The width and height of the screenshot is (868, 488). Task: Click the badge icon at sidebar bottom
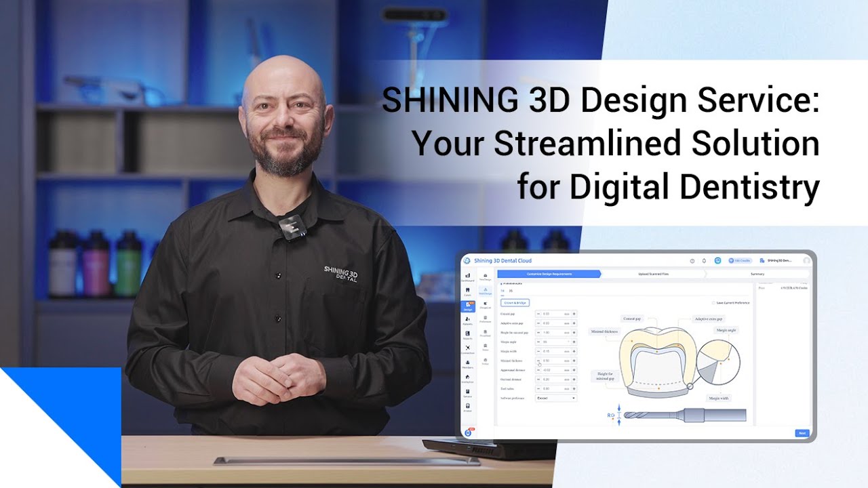(468, 432)
